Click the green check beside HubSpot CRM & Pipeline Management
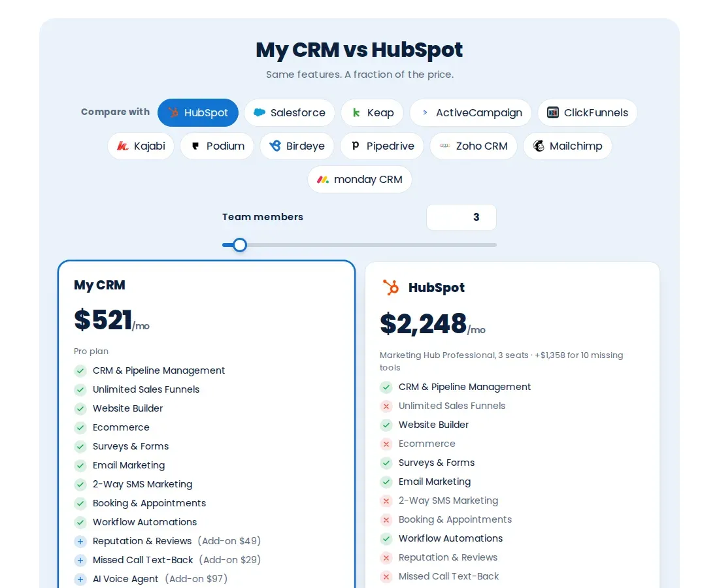This screenshot has width=719, height=588. pos(386,387)
